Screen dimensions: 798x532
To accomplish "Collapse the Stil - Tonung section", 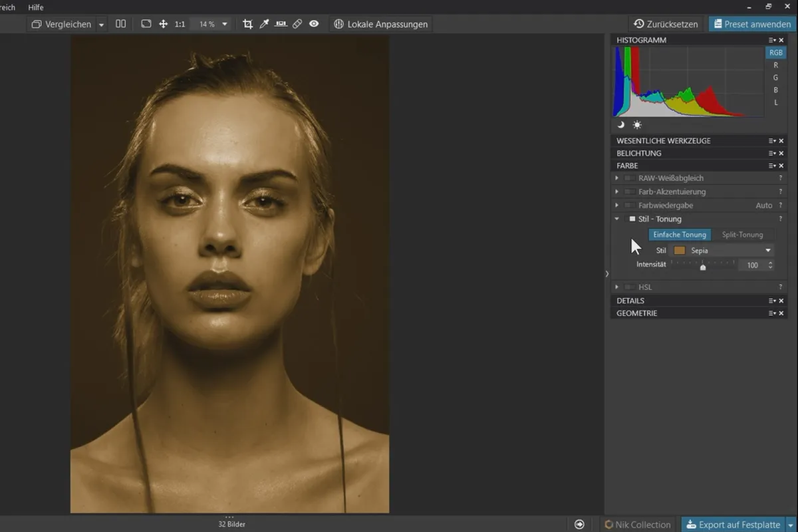I will coord(617,219).
